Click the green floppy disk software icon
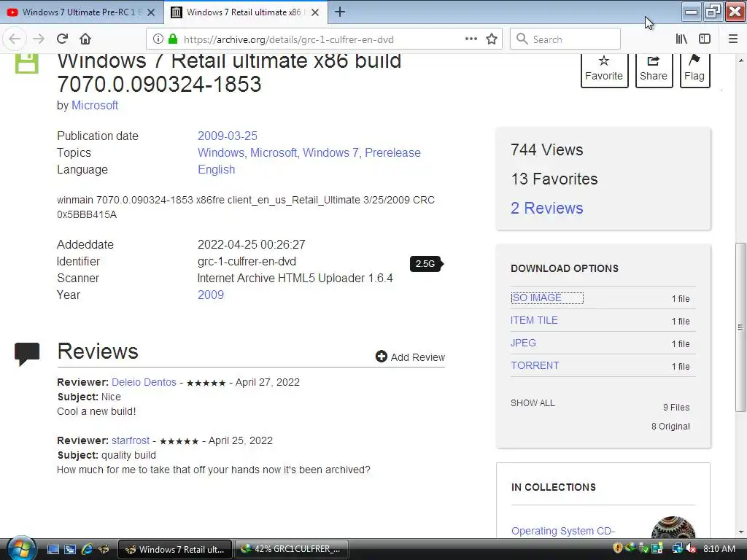 pyautogui.click(x=27, y=63)
